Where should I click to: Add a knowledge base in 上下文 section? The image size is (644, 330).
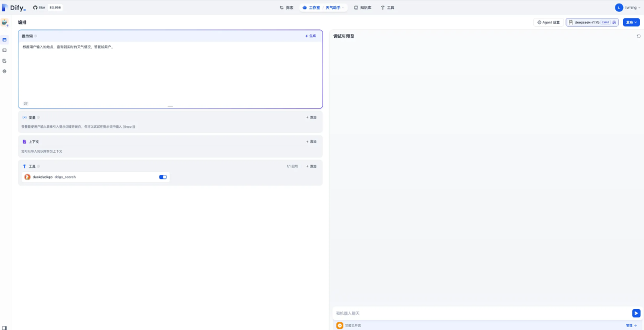(311, 142)
